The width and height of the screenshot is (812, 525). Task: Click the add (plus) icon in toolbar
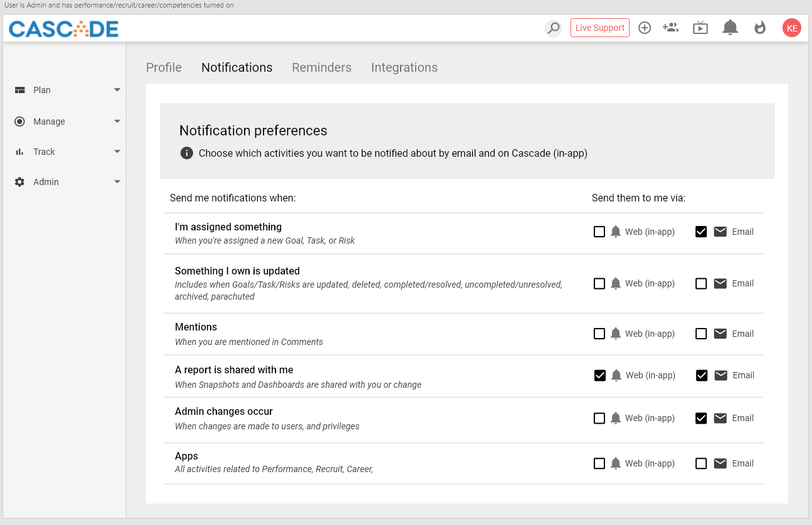[x=644, y=28]
